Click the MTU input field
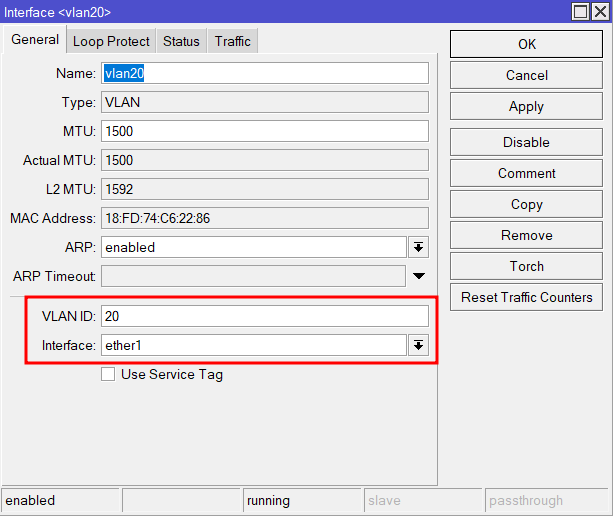The width and height of the screenshot is (613, 516). [x=264, y=131]
